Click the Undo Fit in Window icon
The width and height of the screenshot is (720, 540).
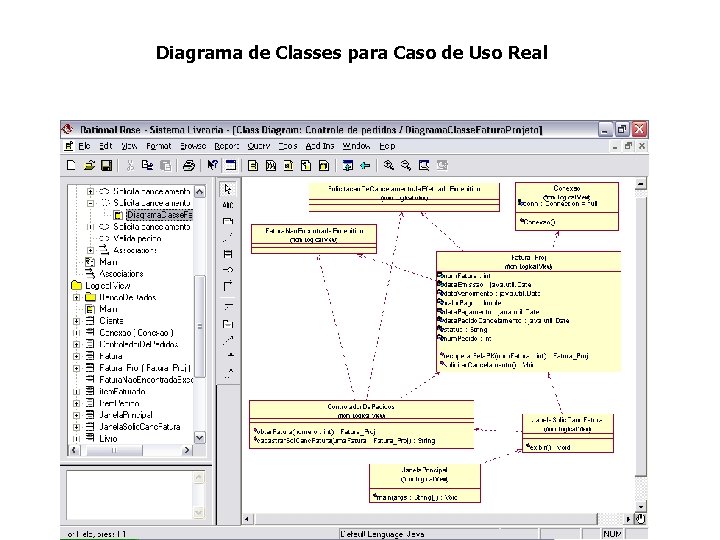coord(442,165)
